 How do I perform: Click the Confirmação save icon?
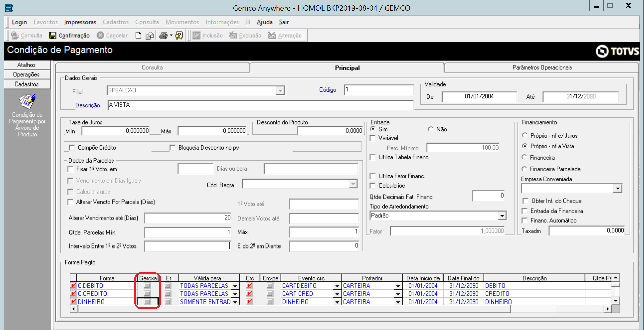[53, 35]
